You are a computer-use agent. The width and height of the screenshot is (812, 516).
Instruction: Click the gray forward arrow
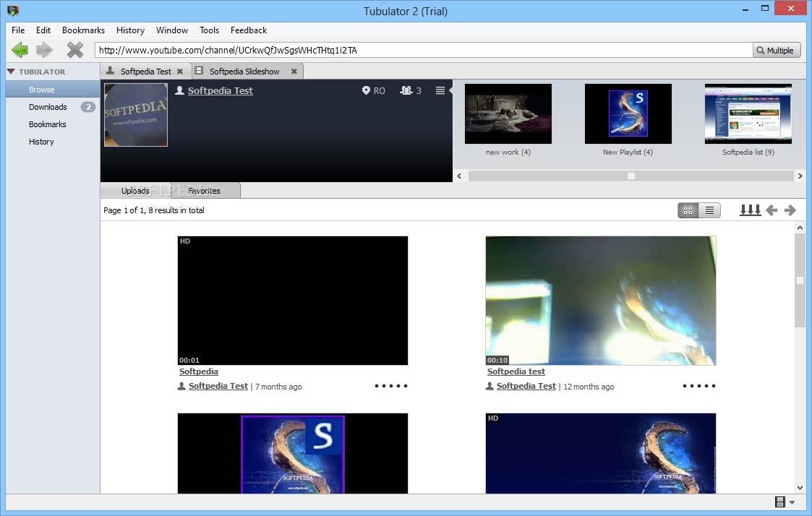click(45, 50)
